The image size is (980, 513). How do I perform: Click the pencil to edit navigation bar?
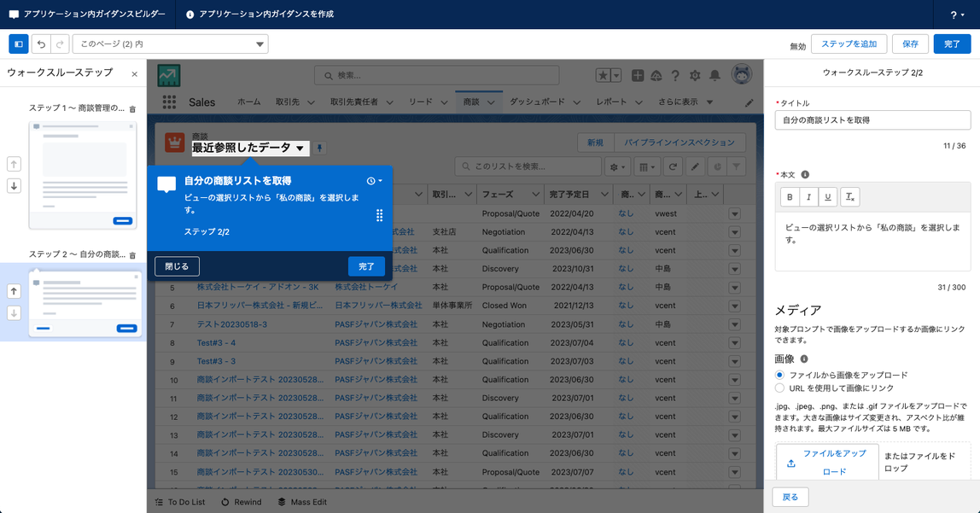coord(750,103)
